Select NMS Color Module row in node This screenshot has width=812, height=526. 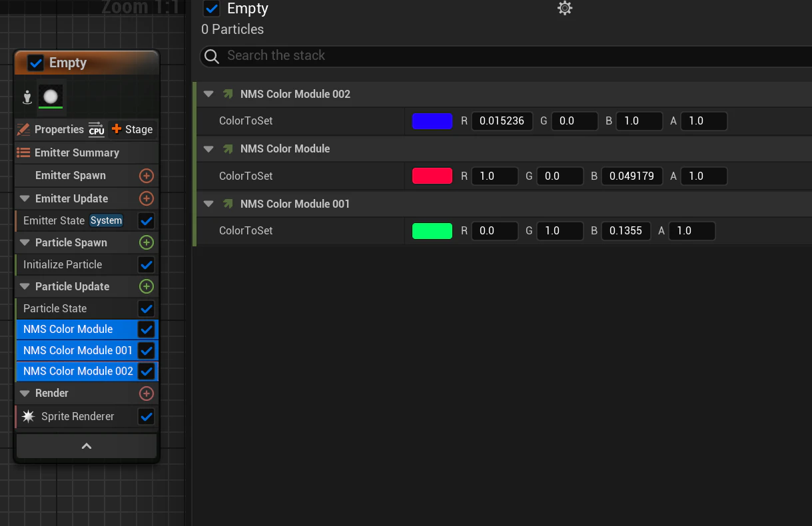(87, 329)
